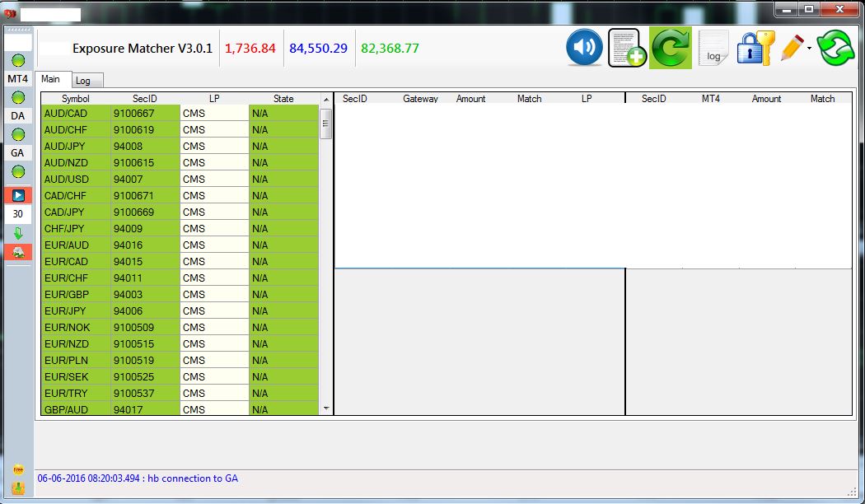
Task: Open the log file icon
Action: pyautogui.click(x=713, y=48)
